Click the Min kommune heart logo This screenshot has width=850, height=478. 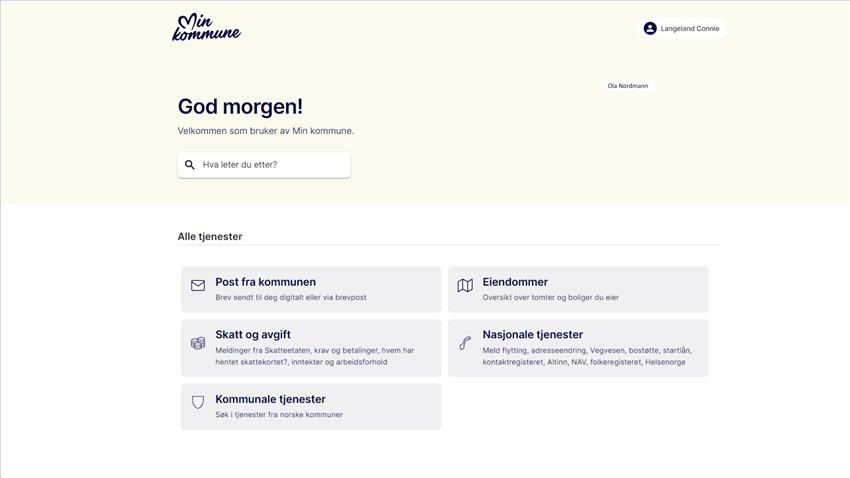(207, 27)
